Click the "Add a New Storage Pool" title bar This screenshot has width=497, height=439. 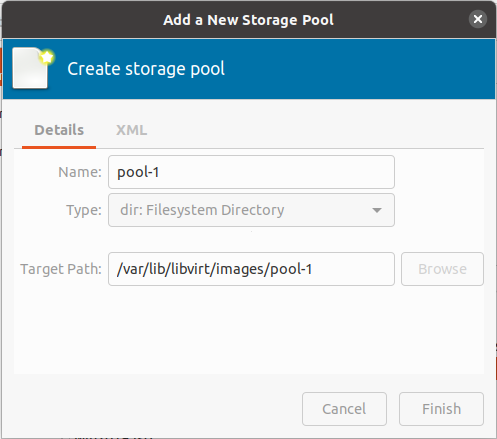248,20
